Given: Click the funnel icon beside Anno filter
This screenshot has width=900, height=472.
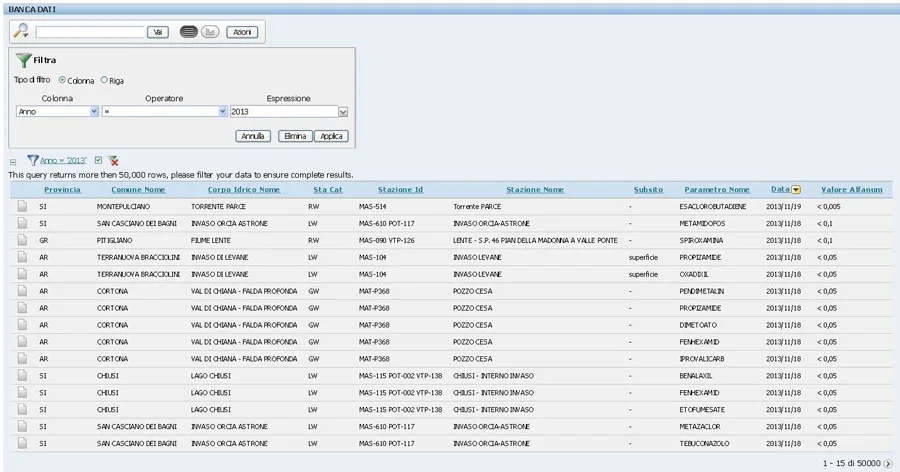Looking at the screenshot, I should click(32, 160).
